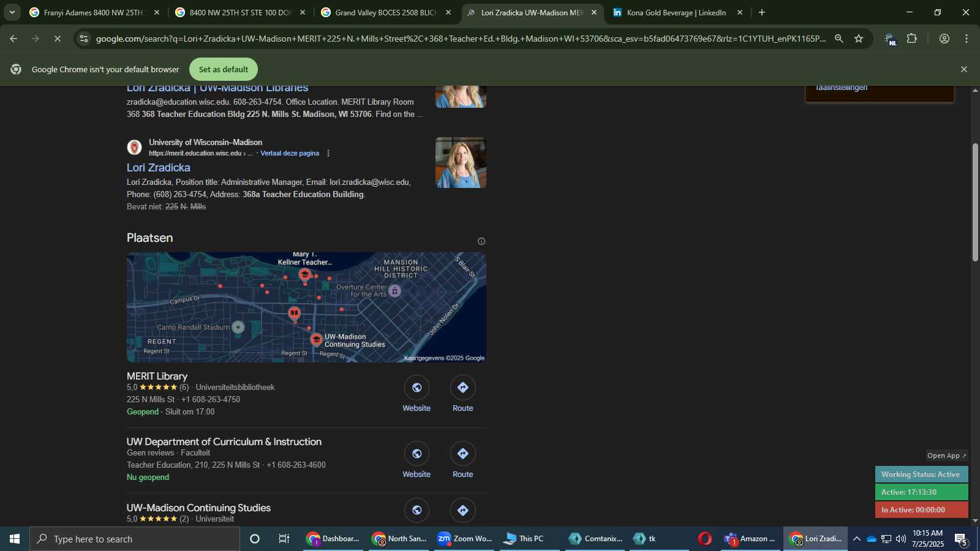
Task: Show hidden system tray icons chevron
Action: pyautogui.click(x=857, y=539)
